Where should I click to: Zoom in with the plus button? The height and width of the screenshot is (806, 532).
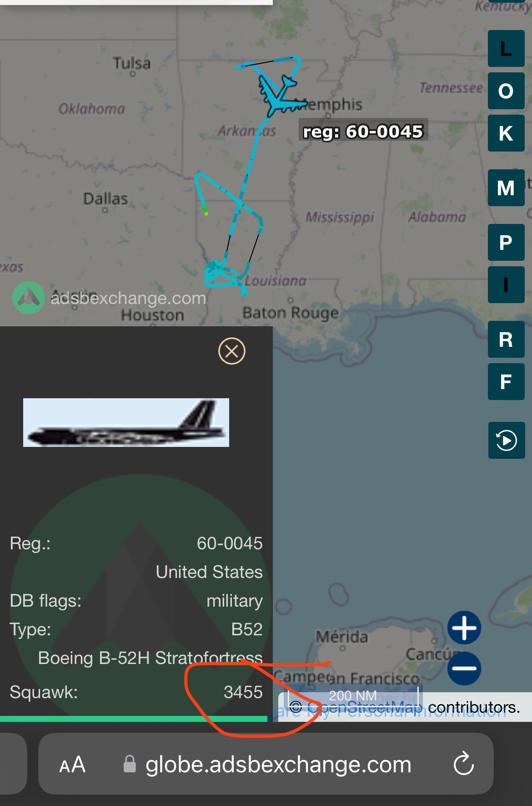pos(464,628)
